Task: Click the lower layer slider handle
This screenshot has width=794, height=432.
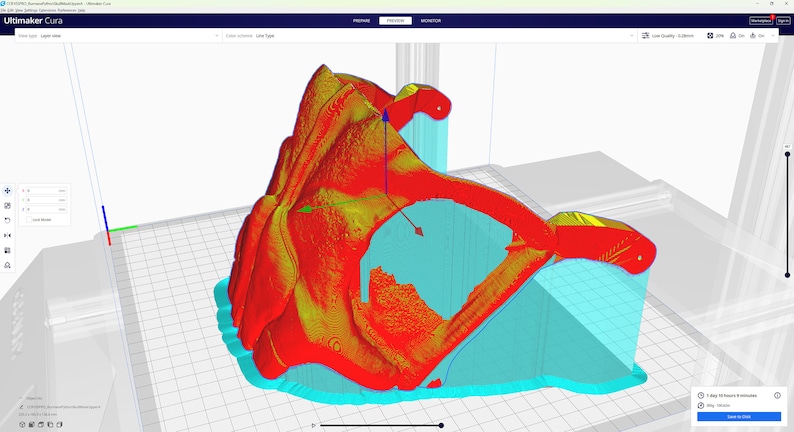Action: click(x=787, y=275)
